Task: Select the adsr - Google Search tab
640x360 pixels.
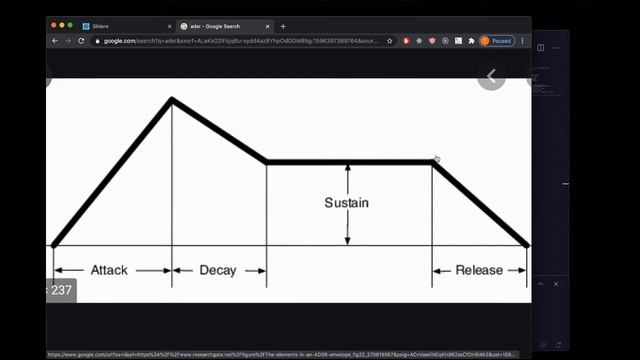Action: click(225, 26)
